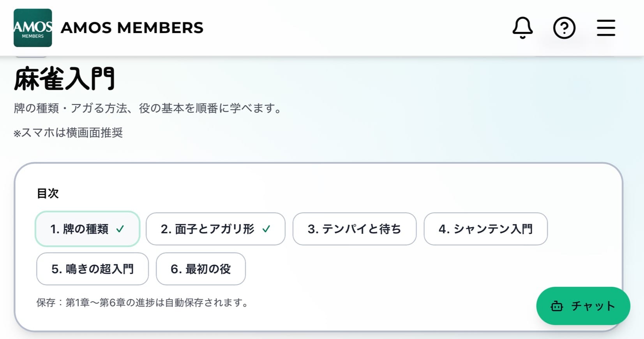This screenshot has height=339, width=644.
Task: Click the description text about 牌の種類・アガる方法
Action: [x=148, y=108]
